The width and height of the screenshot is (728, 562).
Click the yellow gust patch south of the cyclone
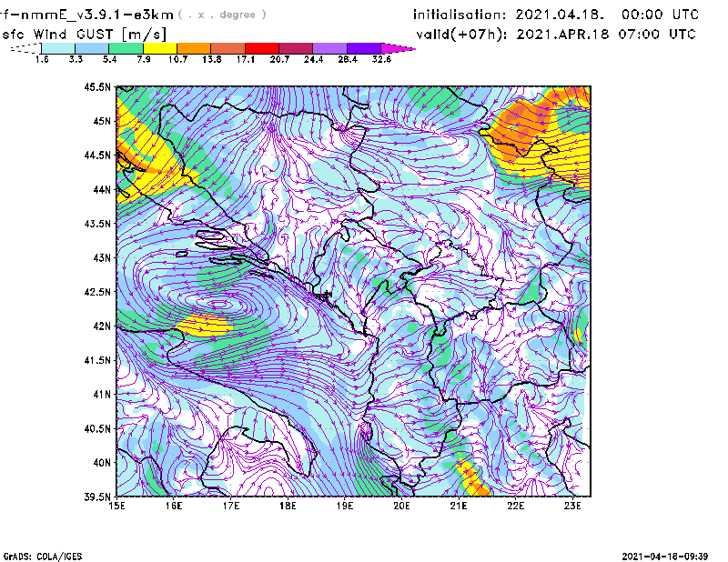coord(204,325)
